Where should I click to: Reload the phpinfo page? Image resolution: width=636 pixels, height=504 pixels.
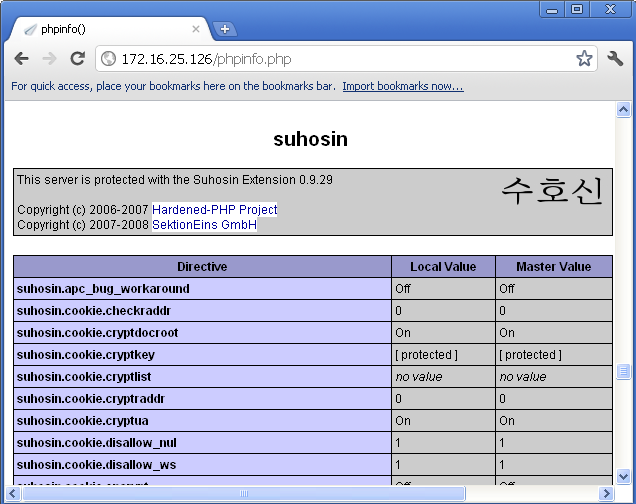[x=77, y=59]
